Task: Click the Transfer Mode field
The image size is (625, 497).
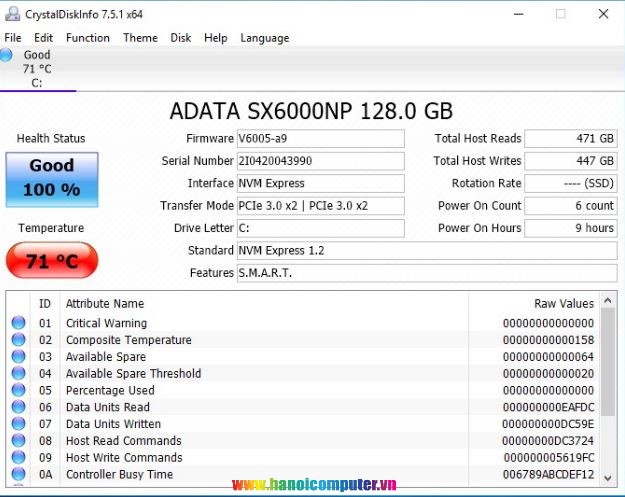Action: 320,206
